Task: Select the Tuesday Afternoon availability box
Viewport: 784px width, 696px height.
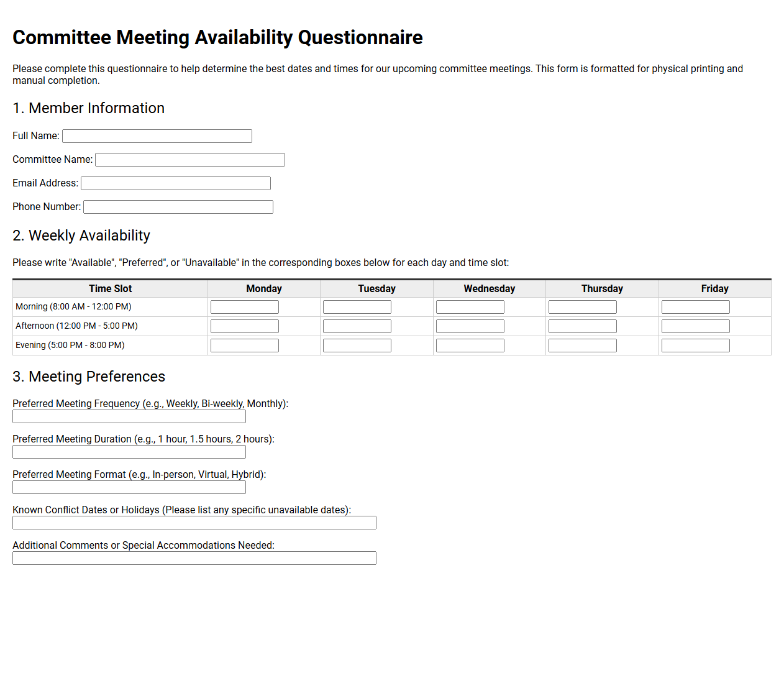Action: coord(357,326)
